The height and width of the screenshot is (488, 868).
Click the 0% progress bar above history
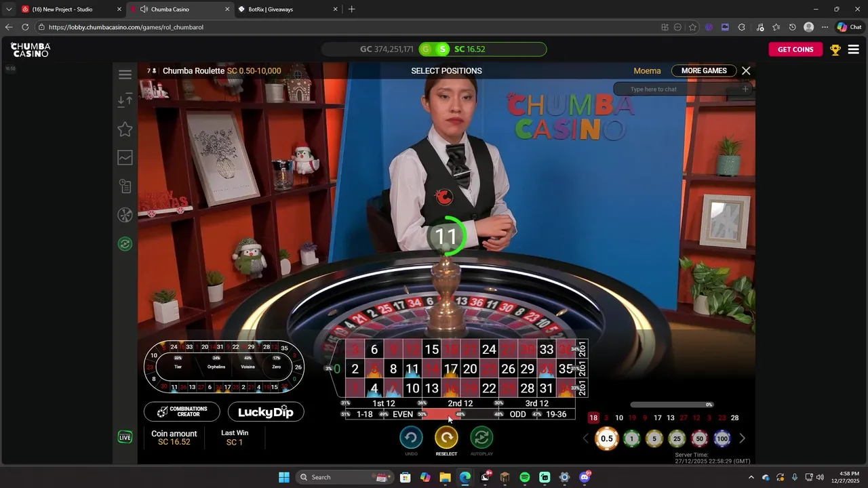(671, 405)
